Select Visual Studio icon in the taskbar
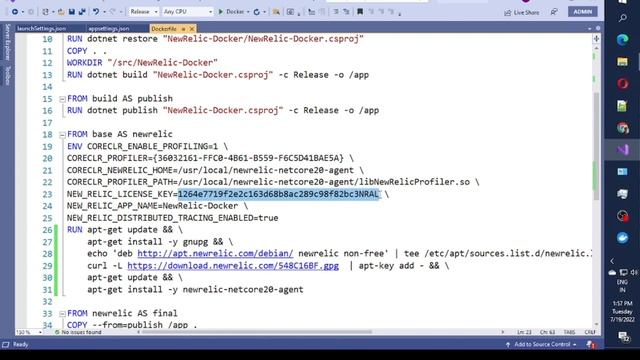 622,150
